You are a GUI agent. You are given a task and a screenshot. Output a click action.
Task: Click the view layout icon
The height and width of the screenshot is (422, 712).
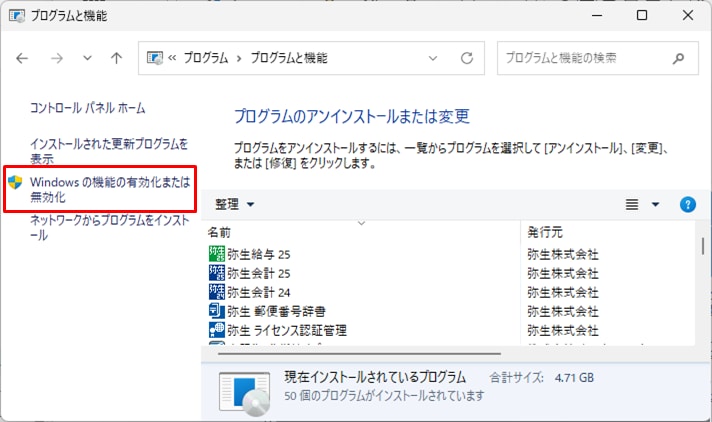point(632,204)
